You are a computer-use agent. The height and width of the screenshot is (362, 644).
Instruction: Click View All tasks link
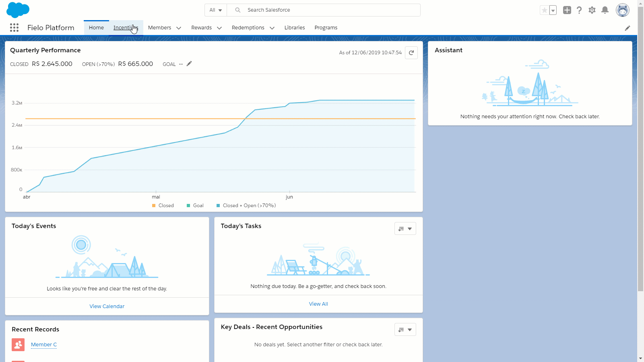[x=318, y=304]
